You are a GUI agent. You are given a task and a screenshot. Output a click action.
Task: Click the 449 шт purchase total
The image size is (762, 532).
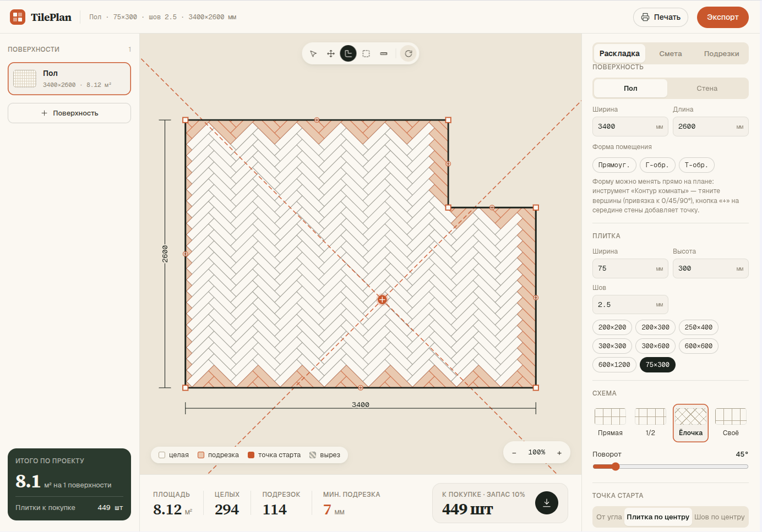tap(467, 509)
